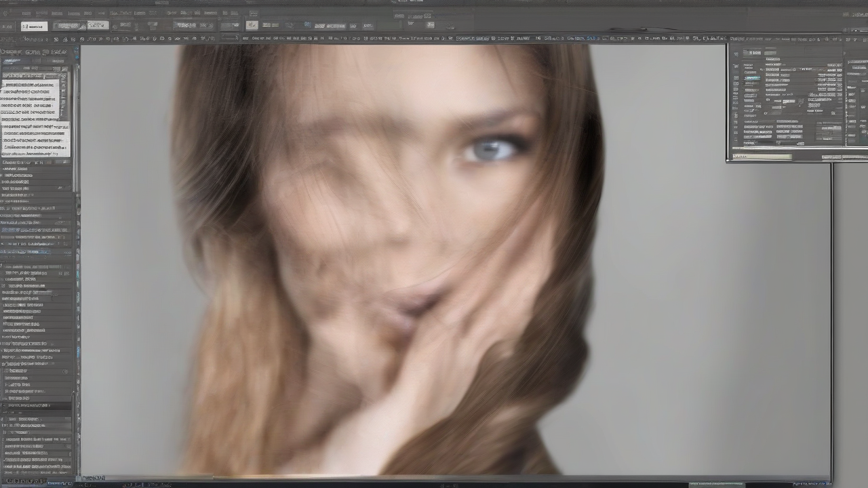868x488 pixels.
Task: Click the first icon in the top-left tool icon row
Action: 5,39
